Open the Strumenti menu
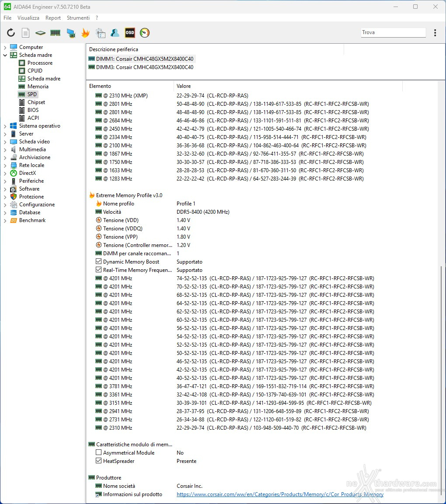Screen dimensions: 446x504 pyautogui.click(x=78, y=17)
